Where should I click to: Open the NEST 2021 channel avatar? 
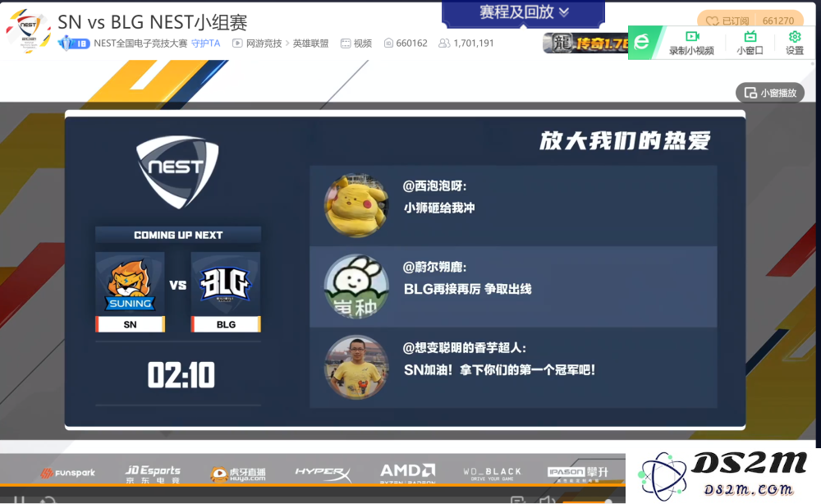28,31
